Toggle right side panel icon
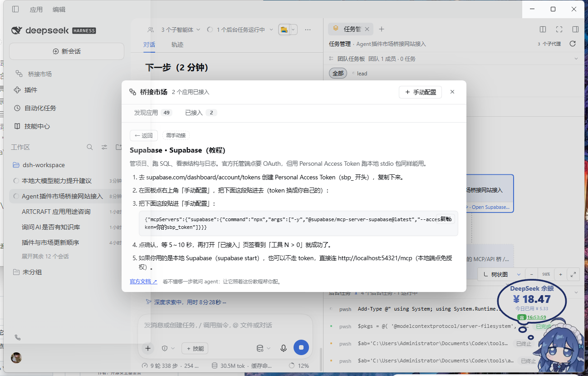Screen dimensions: 588x376 pos(575,29)
